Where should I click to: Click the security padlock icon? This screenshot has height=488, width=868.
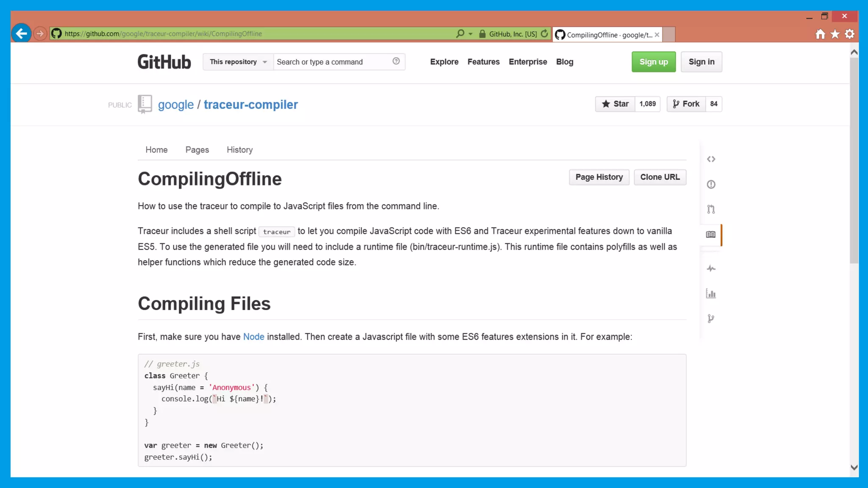click(x=482, y=34)
